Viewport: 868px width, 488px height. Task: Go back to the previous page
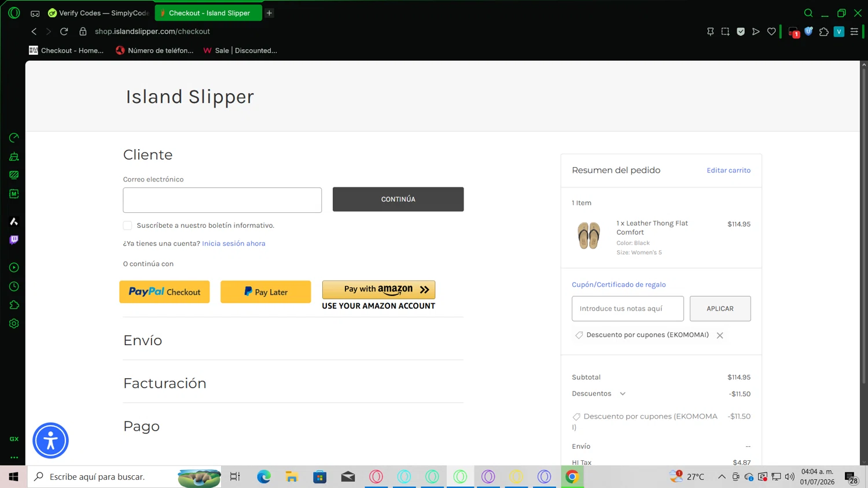click(x=34, y=31)
